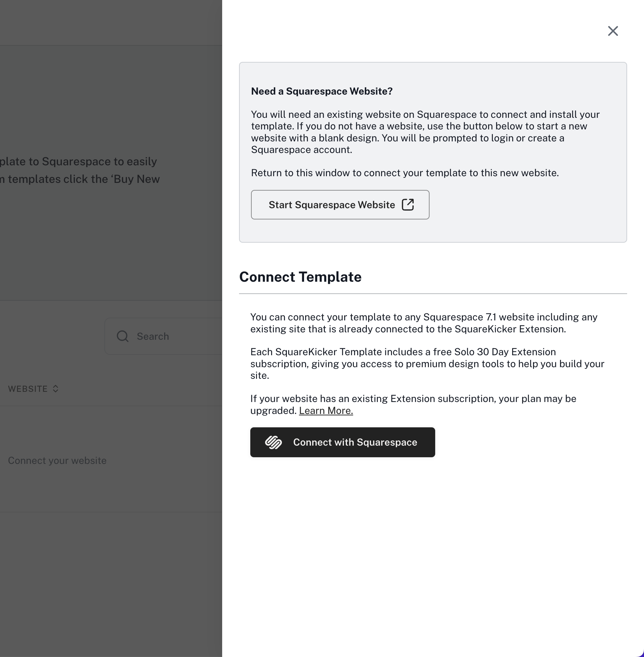Click the Connect with Squarespace button

[x=342, y=442]
